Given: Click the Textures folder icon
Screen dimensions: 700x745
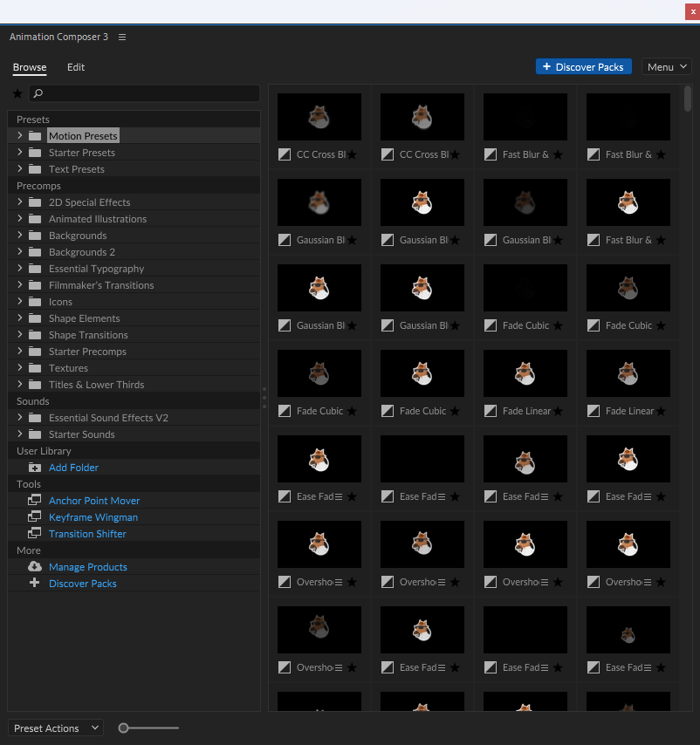Looking at the screenshot, I should click(35, 368).
